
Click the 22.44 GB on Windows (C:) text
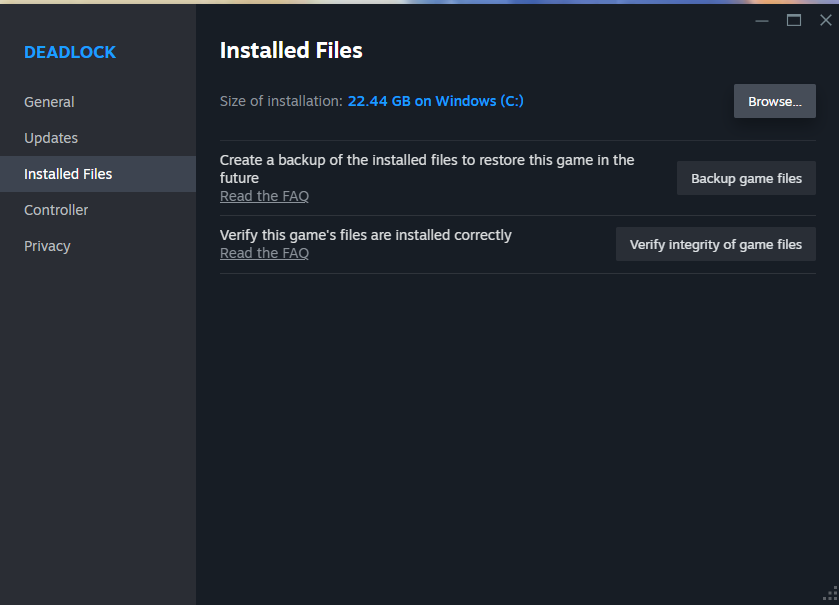[435, 101]
